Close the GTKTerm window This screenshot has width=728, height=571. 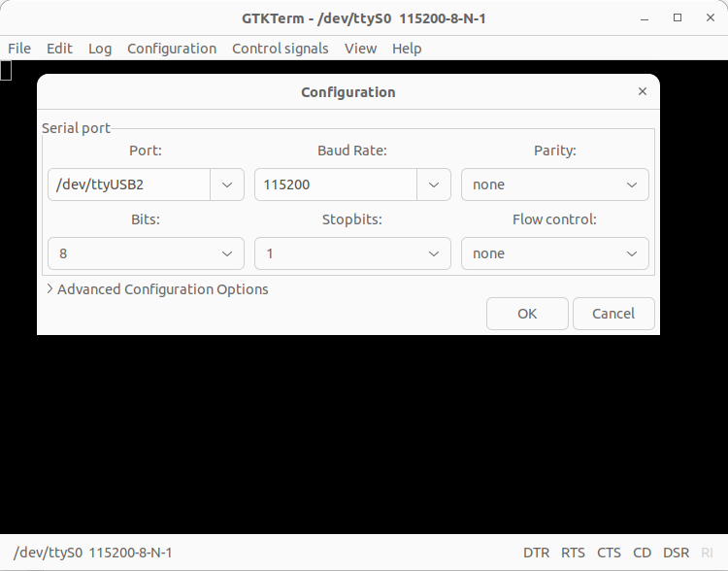pos(711,17)
